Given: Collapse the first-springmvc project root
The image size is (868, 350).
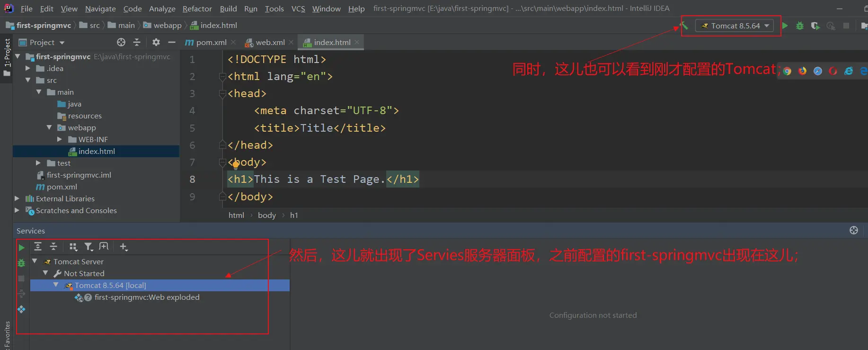Looking at the screenshot, I should coord(18,56).
